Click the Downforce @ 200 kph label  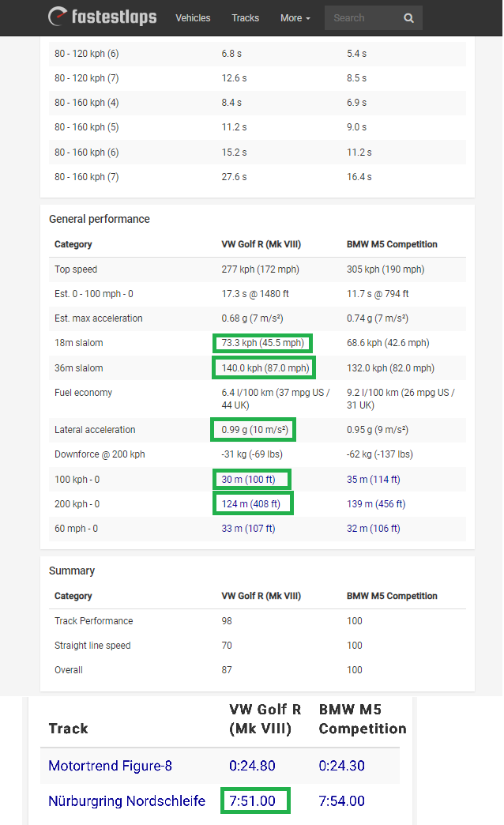[x=100, y=454]
